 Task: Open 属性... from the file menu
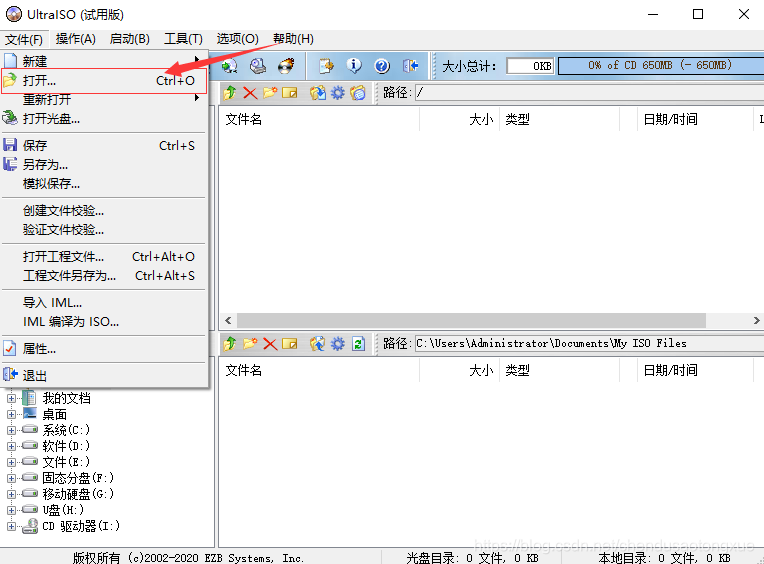coord(104,349)
